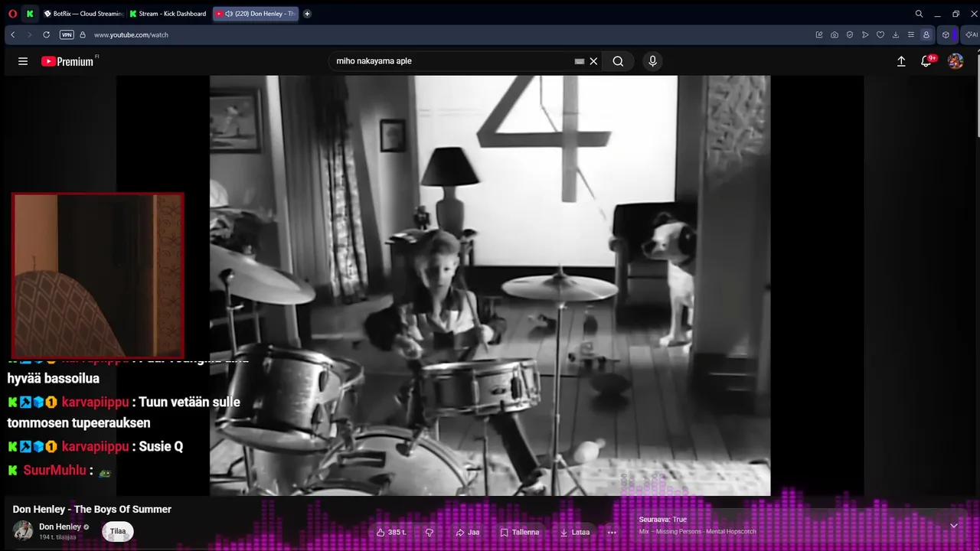Subscribe using the Tilaa button
Image resolution: width=980 pixels, height=551 pixels.
pyautogui.click(x=118, y=531)
